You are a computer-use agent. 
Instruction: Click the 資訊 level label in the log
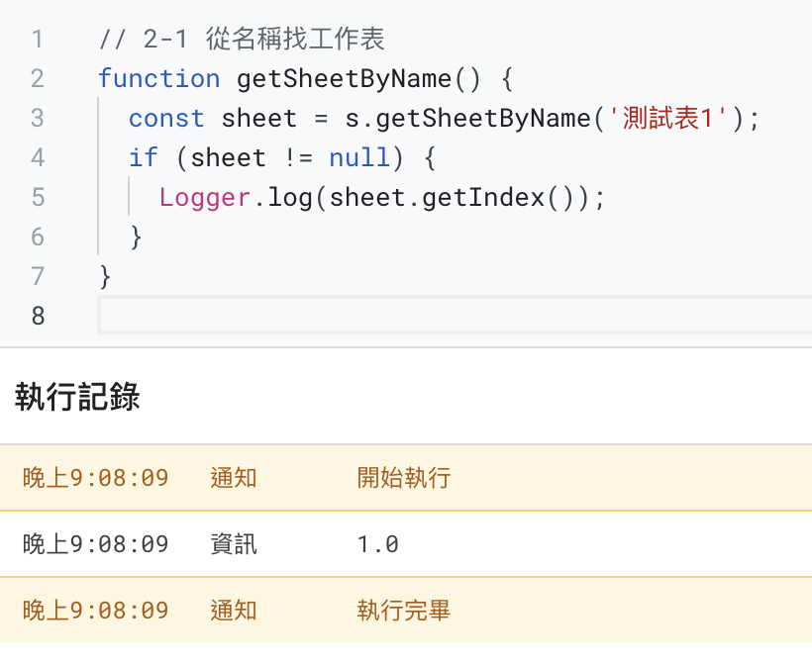(234, 544)
